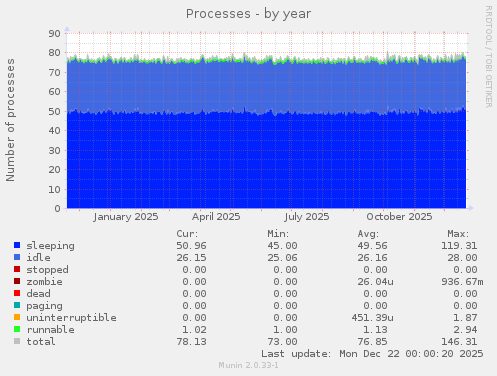This screenshot has width=497, height=376.
Task: Click the 'zombie' legend label
Action: pos(45,282)
